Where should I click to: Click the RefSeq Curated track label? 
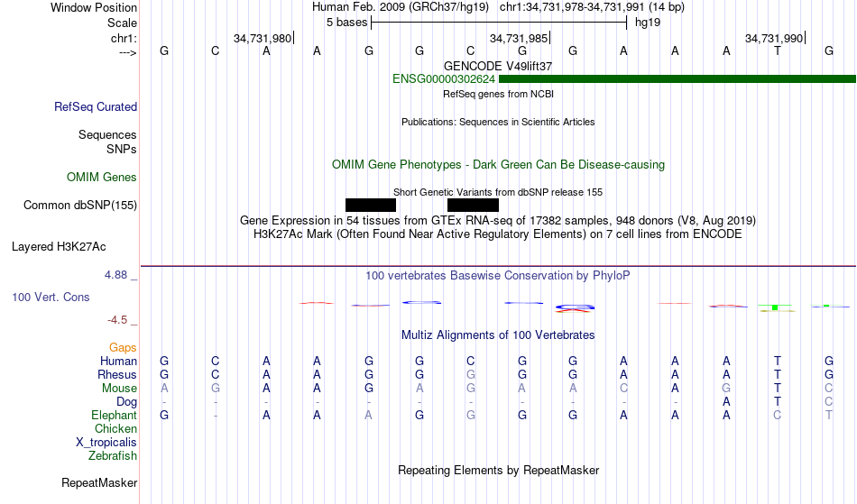[x=95, y=107]
